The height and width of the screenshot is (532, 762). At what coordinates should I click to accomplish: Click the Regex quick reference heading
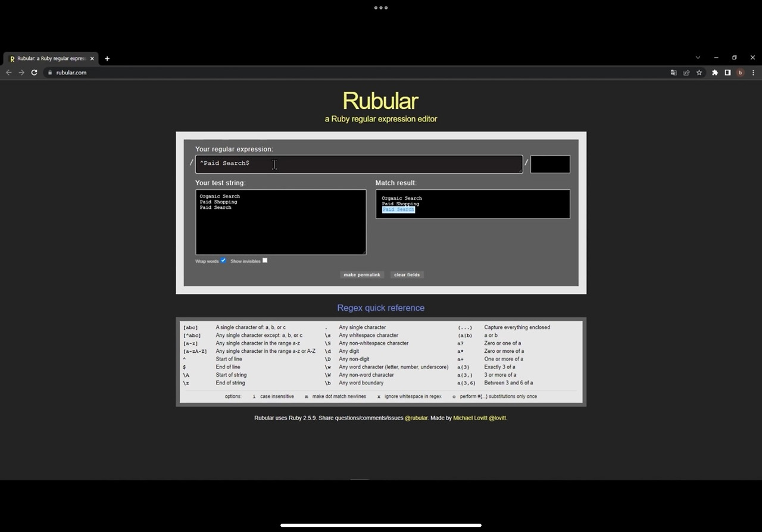pyautogui.click(x=381, y=308)
